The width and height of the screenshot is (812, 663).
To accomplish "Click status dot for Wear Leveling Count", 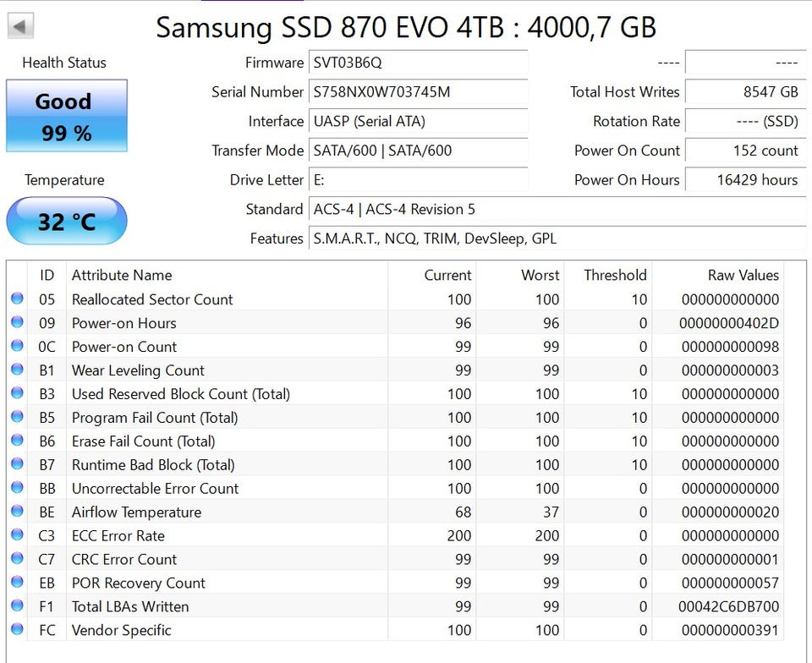I will click(17, 369).
